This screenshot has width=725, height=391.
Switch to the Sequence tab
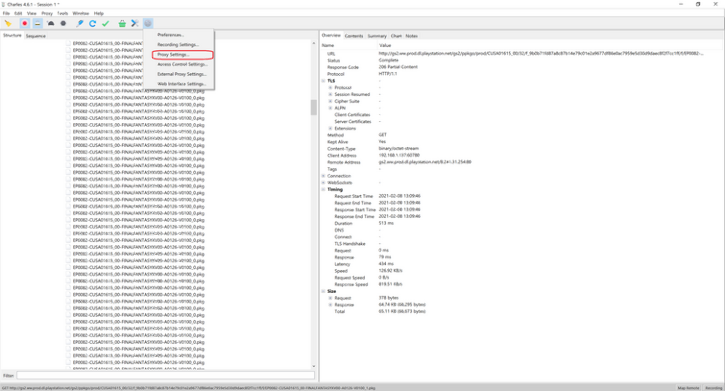coord(36,36)
